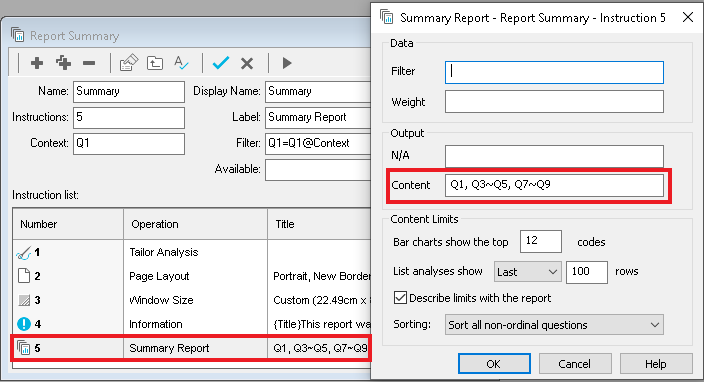Click the X cancel icon in toolbar
Image resolution: width=704 pixels, height=382 pixels.
[x=247, y=63]
